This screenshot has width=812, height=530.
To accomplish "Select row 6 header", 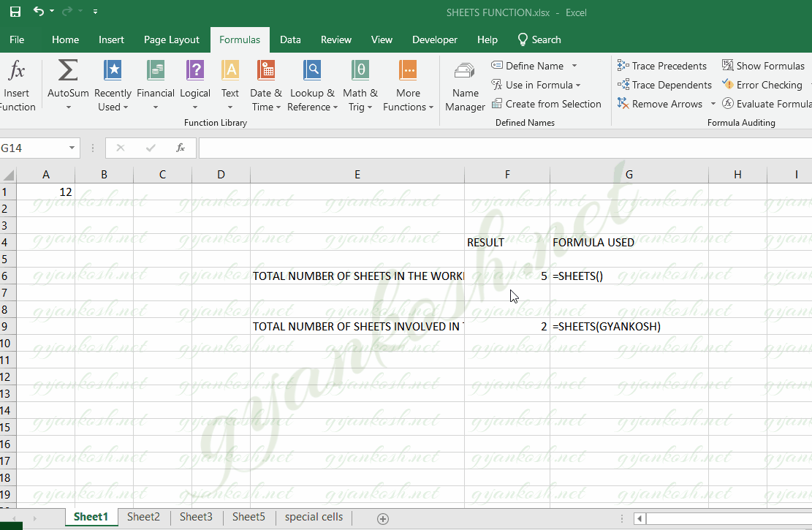I will click(8, 276).
